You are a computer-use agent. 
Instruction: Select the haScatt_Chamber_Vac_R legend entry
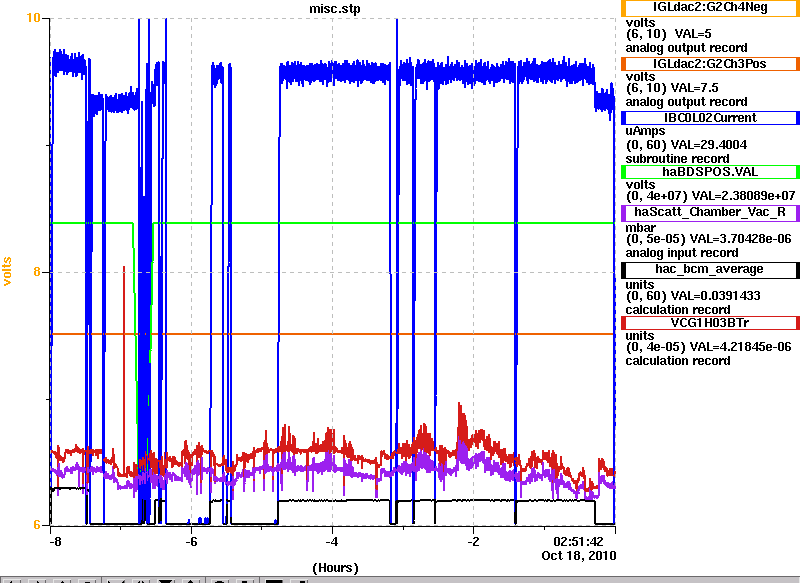(x=710, y=212)
